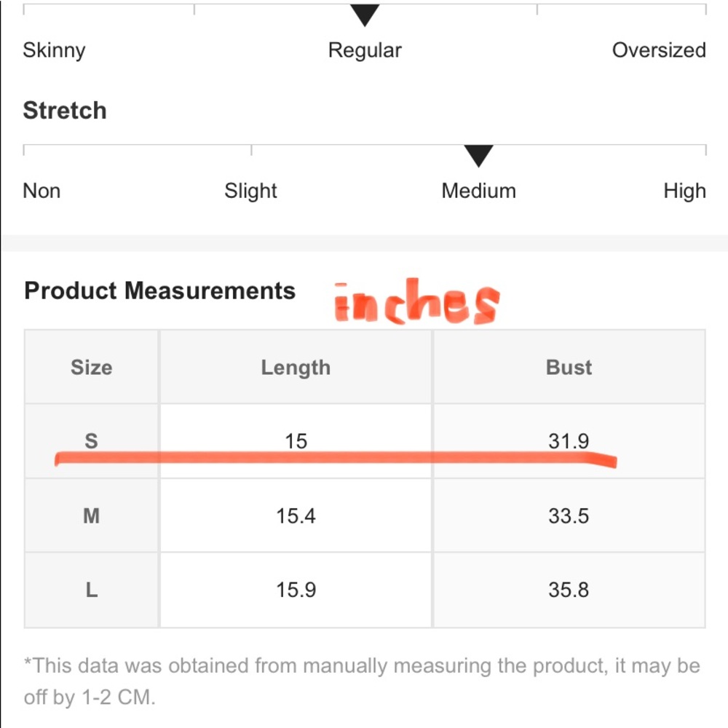Click the fit slider triangle marker above Regular
Image resolution: width=728 pixels, height=728 pixels.
tap(365, 15)
